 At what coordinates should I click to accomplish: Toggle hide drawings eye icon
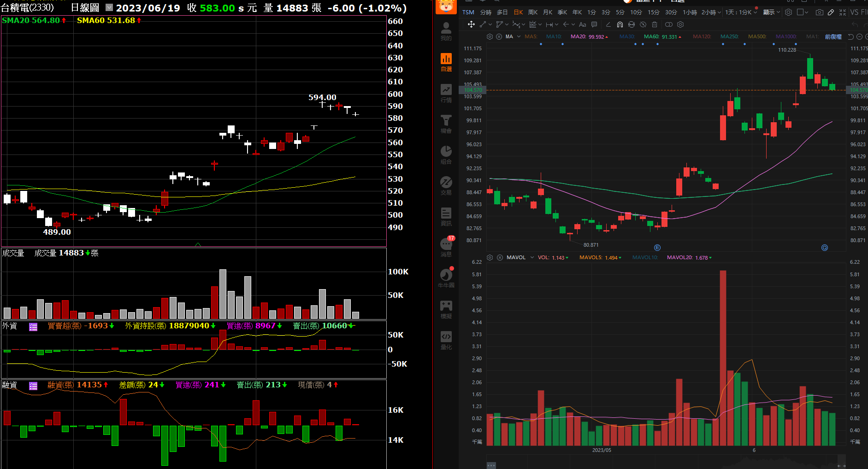tap(643, 24)
